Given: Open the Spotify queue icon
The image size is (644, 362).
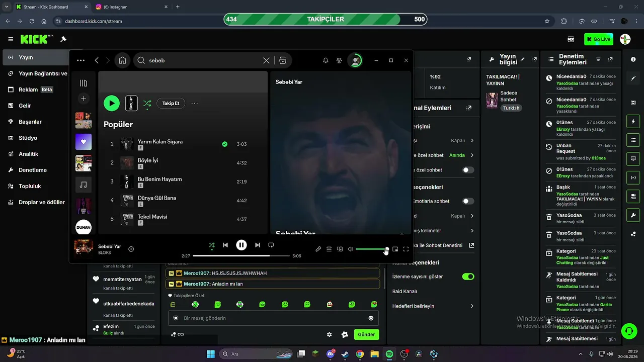Looking at the screenshot, I should point(329,249).
